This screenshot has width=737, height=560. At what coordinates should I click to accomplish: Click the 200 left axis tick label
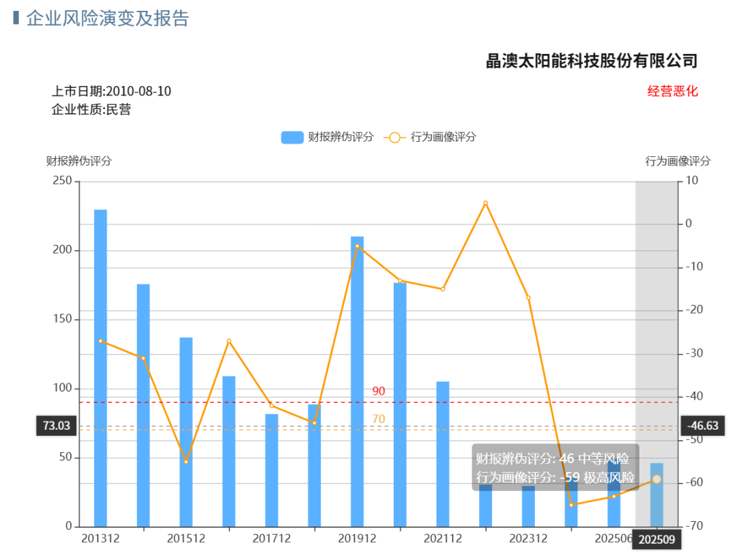[x=63, y=250]
